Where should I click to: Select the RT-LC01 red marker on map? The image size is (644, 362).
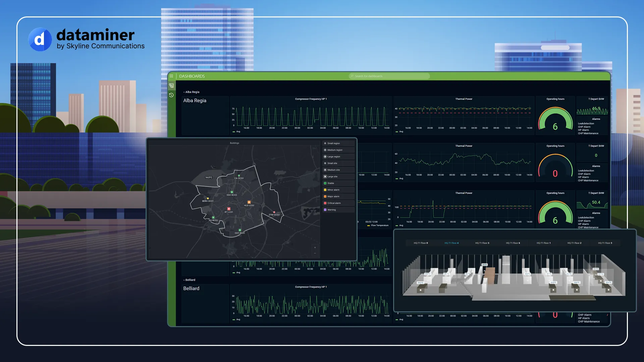pyautogui.click(x=229, y=209)
